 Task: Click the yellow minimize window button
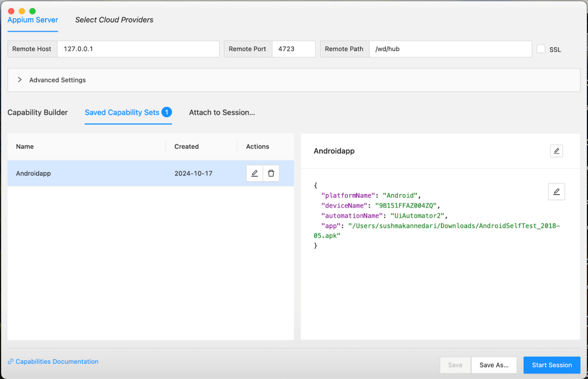tap(22, 11)
